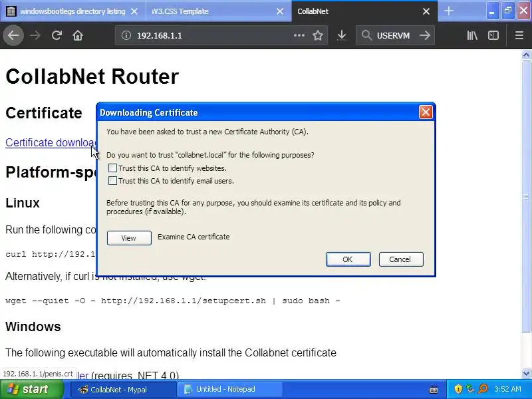Click the forward navigation arrow
This screenshot has width=532, height=399.
coord(35,35)
